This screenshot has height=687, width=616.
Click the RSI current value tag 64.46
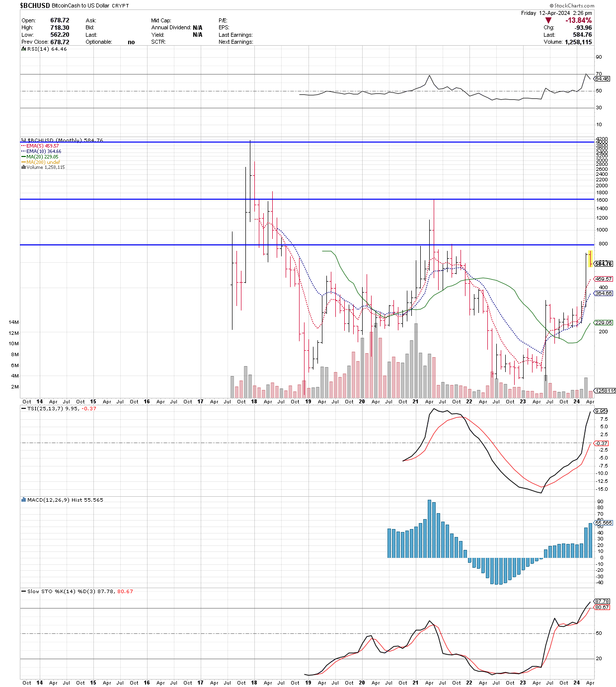[602, 79]
